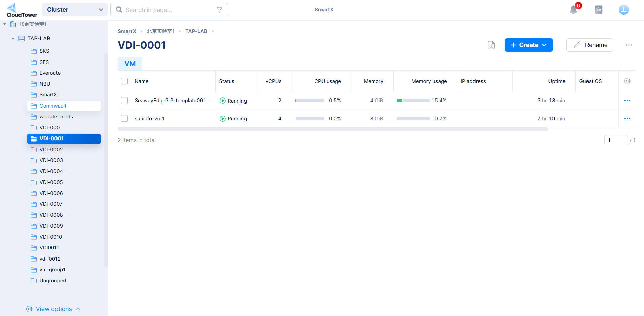Screen dimensions: 644x316
Task: Select the suninfo-vm1 row checkbox
Action: 124,118
